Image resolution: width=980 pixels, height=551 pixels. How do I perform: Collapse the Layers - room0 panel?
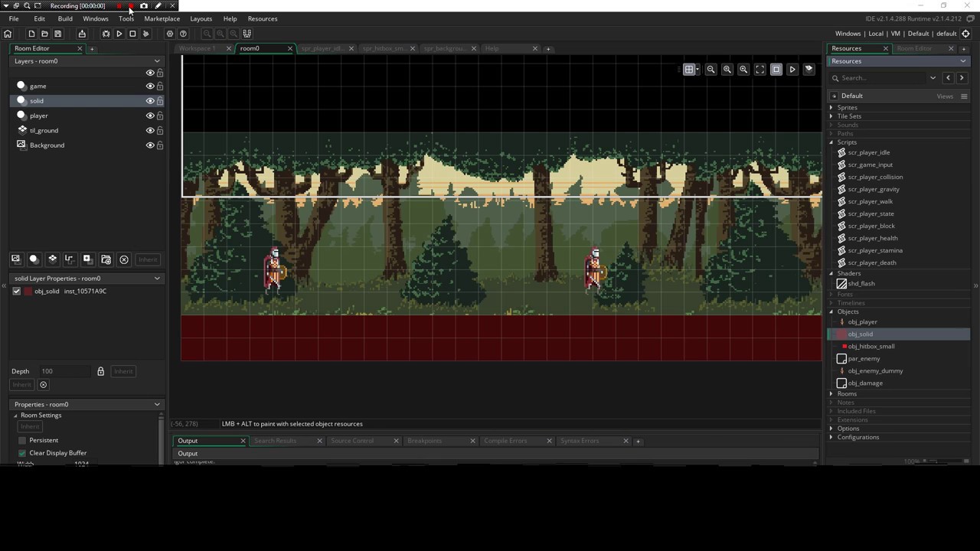pos(157,61)
